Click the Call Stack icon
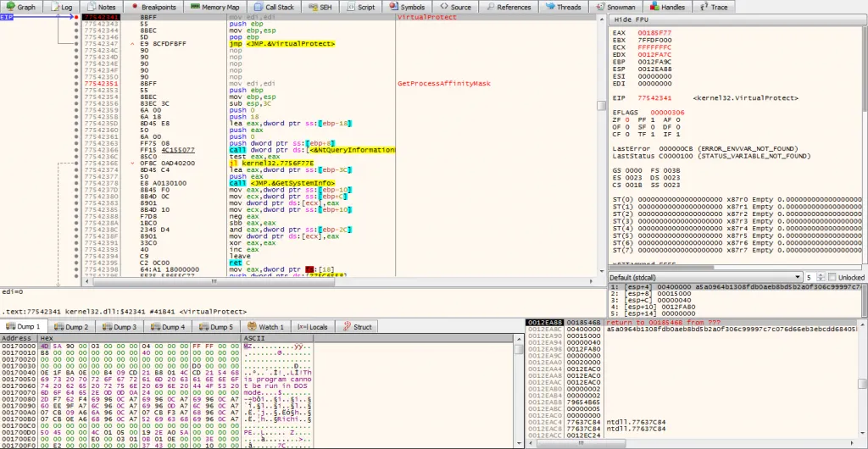 tap(257, 7)
